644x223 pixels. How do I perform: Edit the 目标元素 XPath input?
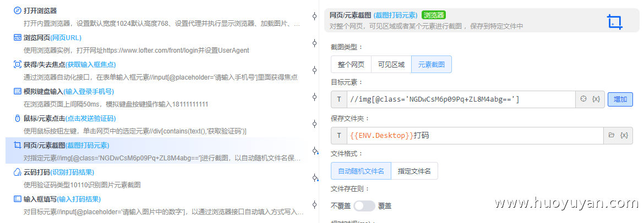pyautogui.click(x=461, y=99)
